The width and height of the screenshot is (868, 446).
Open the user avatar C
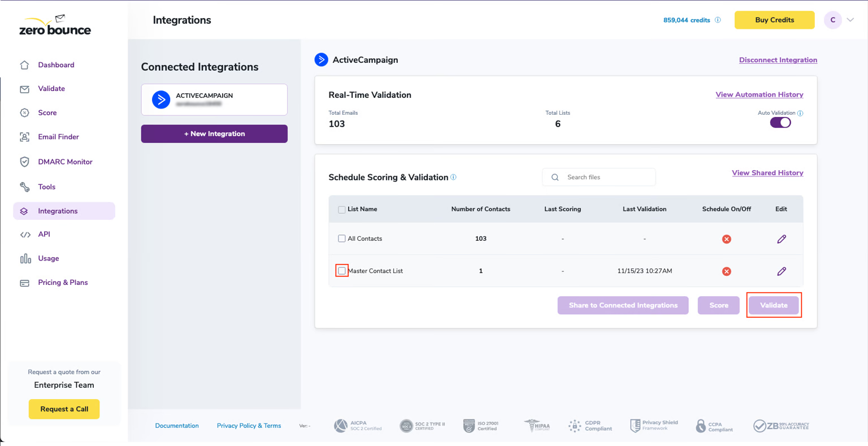tap(833, 20)
